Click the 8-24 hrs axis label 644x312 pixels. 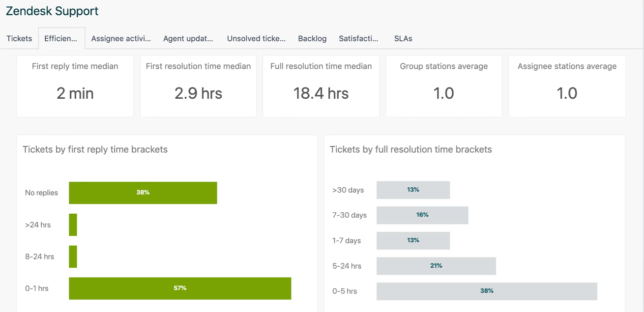[x=39, y=256]
